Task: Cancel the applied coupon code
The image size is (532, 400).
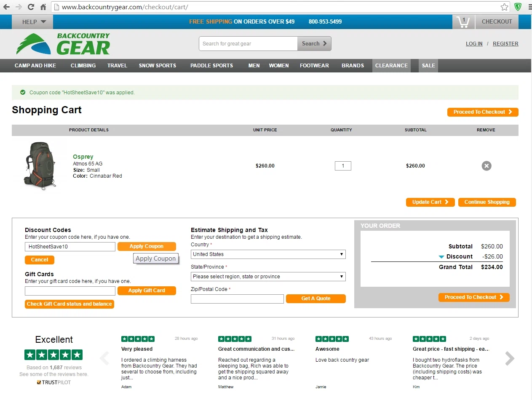Action: tap(40, 260)
